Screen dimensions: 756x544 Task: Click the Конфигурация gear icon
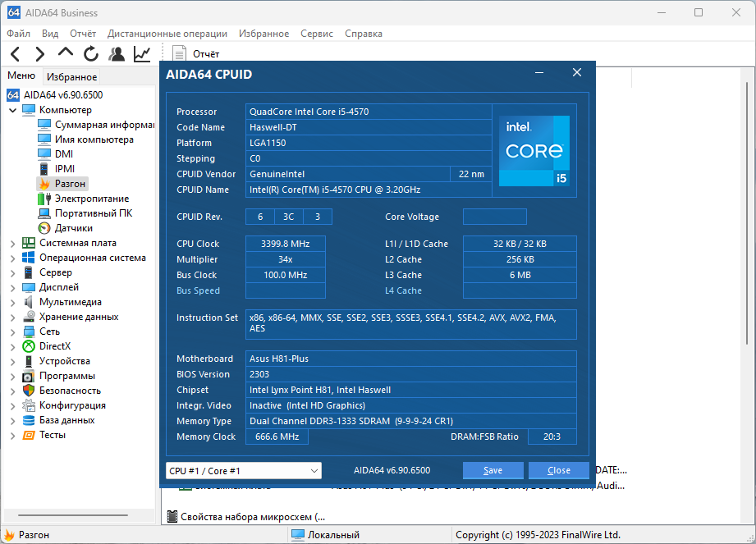[x=29, y=405]
